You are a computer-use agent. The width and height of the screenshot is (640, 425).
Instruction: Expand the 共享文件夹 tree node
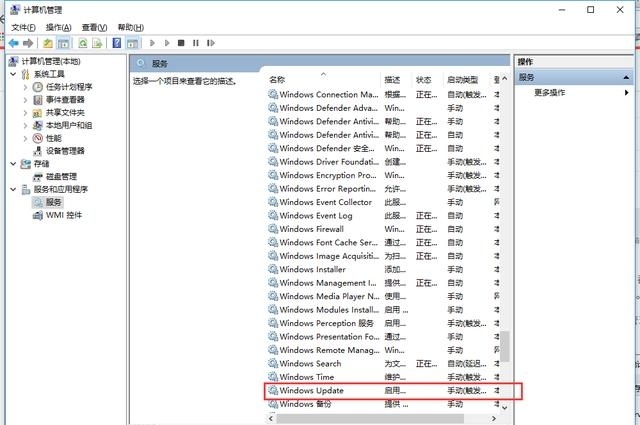[x=25, y=113]
